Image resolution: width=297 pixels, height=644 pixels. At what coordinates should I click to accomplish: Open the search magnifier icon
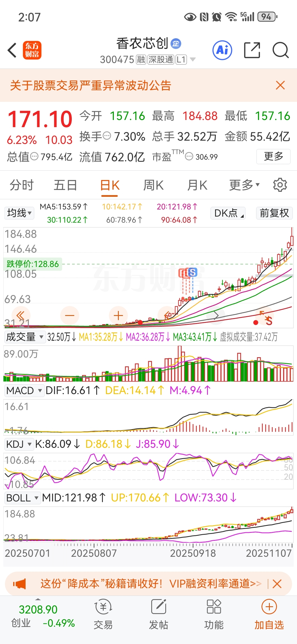280,50
